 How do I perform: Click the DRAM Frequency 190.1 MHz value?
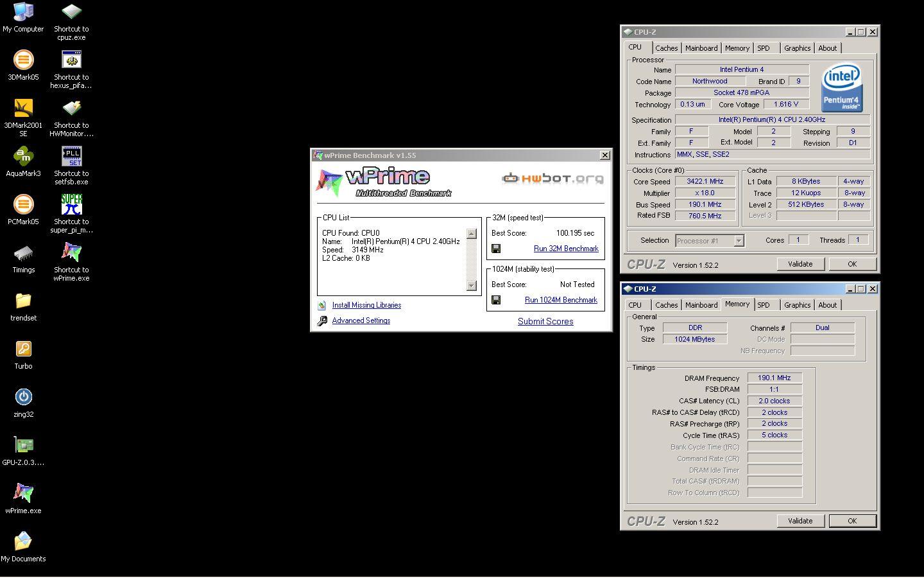pyautogui.click(x=774, y=378)
